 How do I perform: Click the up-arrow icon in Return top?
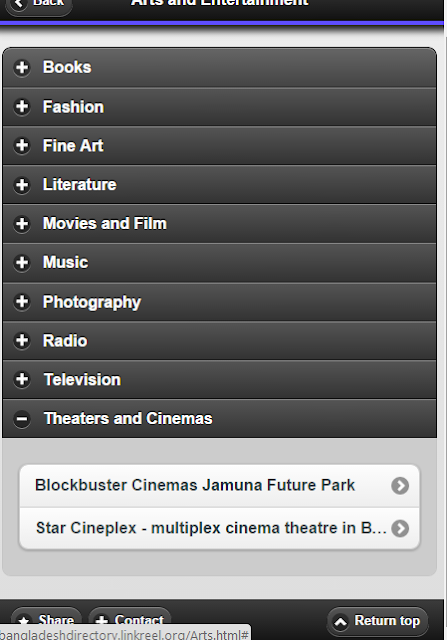[x=340, y=622]
